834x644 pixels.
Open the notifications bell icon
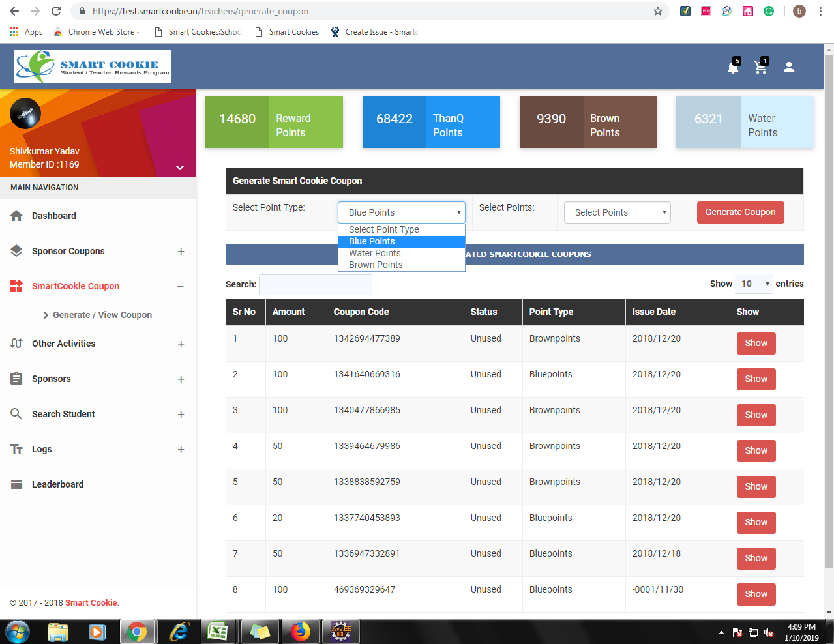(x=733, y=67)
